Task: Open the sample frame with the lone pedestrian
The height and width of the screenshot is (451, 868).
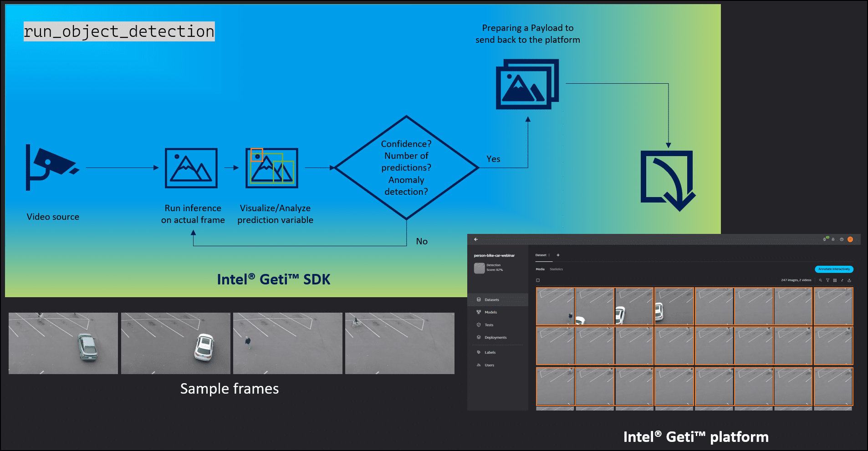Action: point(288,343)
